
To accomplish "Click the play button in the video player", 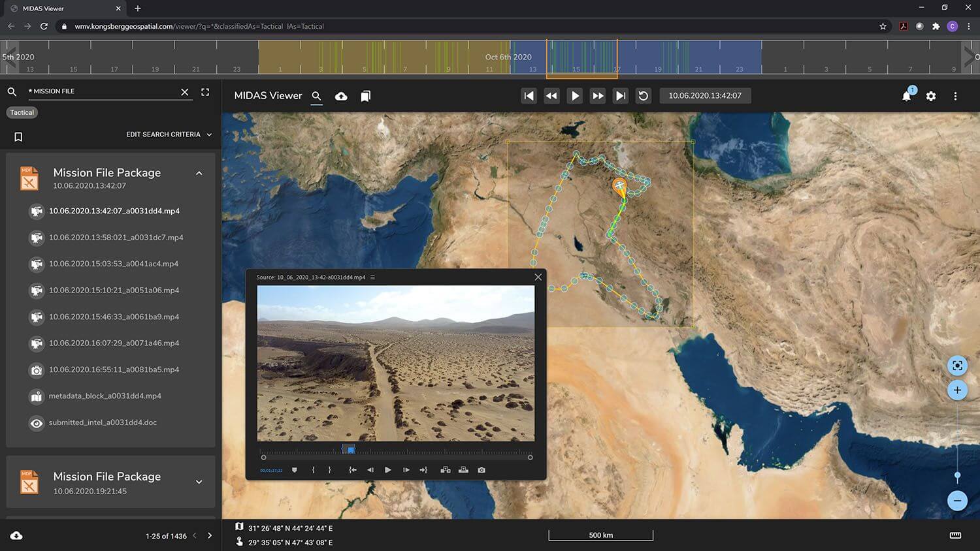I will 388,469.
